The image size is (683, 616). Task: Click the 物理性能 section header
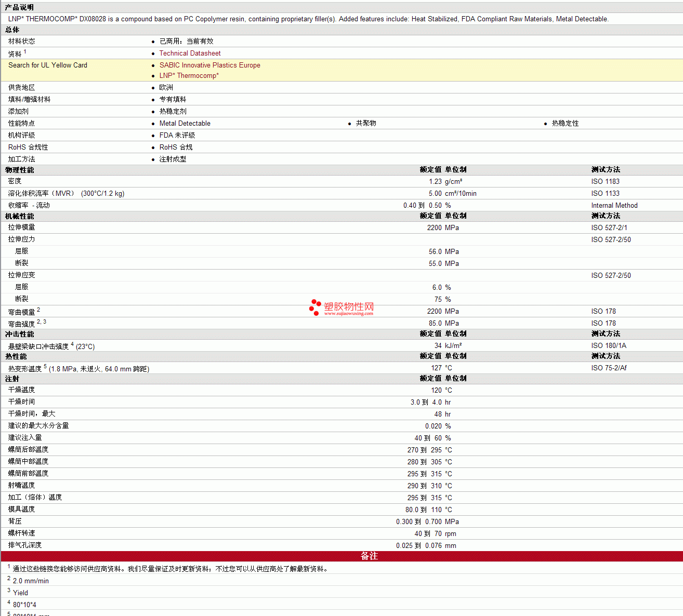19,170
